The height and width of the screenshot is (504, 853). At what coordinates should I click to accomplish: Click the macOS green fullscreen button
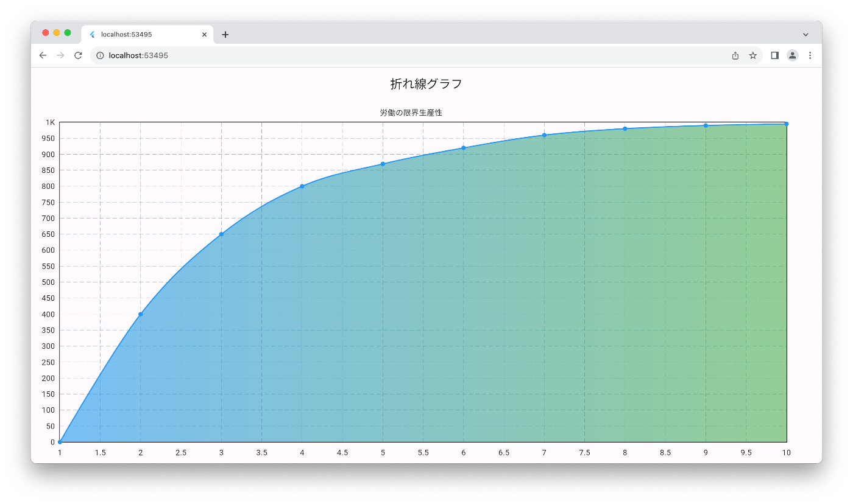(x=68, y=33)
